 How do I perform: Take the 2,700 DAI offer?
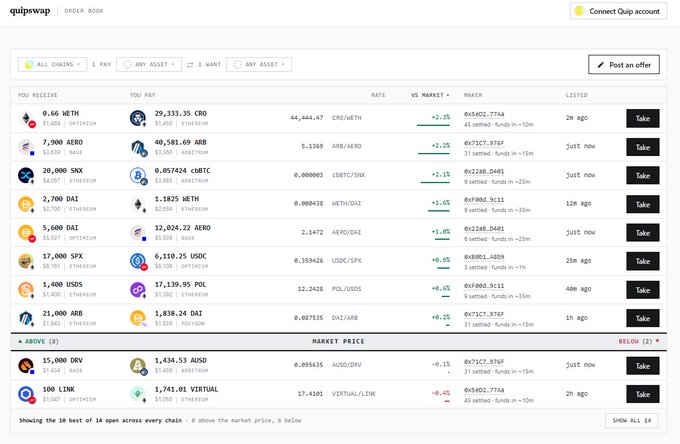(643, 204)
